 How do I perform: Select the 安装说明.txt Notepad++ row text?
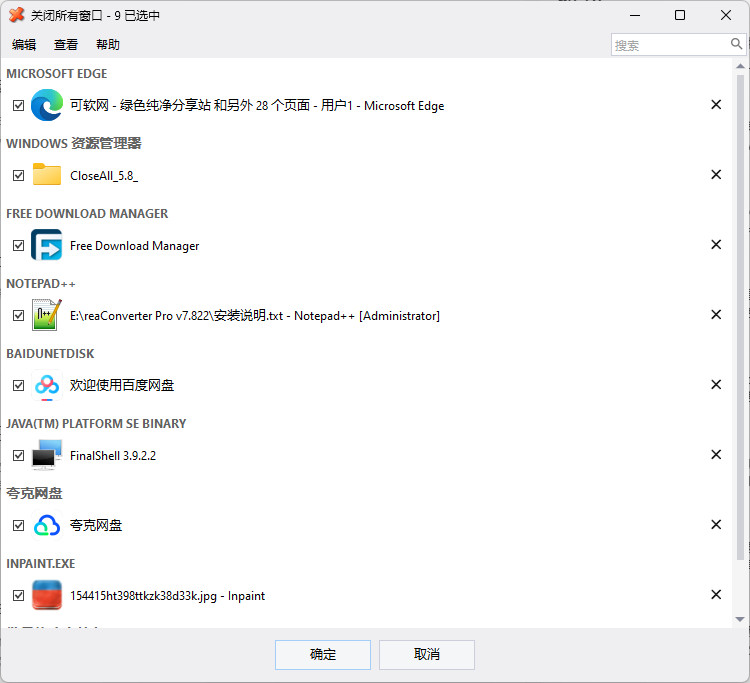pos(255,316)
